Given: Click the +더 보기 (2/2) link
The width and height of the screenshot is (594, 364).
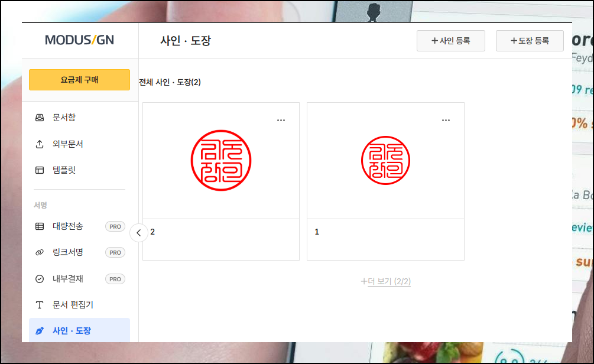Looking at the screenshot, I should click(x=385, y=281).
